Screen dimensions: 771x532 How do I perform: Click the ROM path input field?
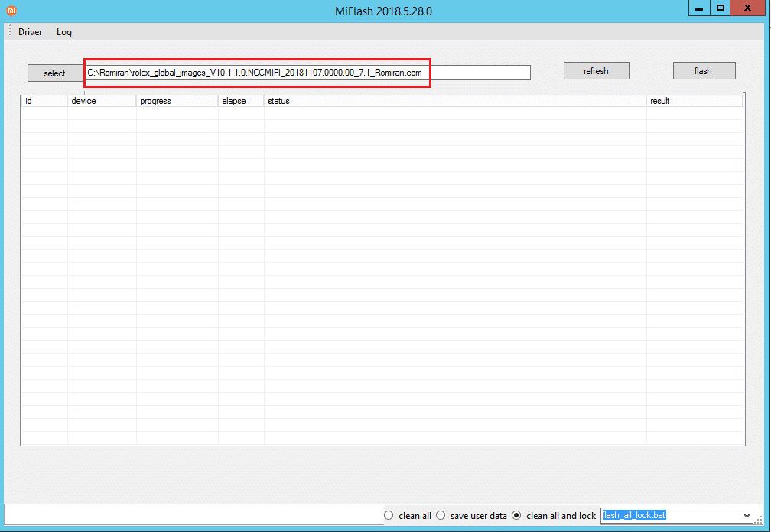(307, 73)
